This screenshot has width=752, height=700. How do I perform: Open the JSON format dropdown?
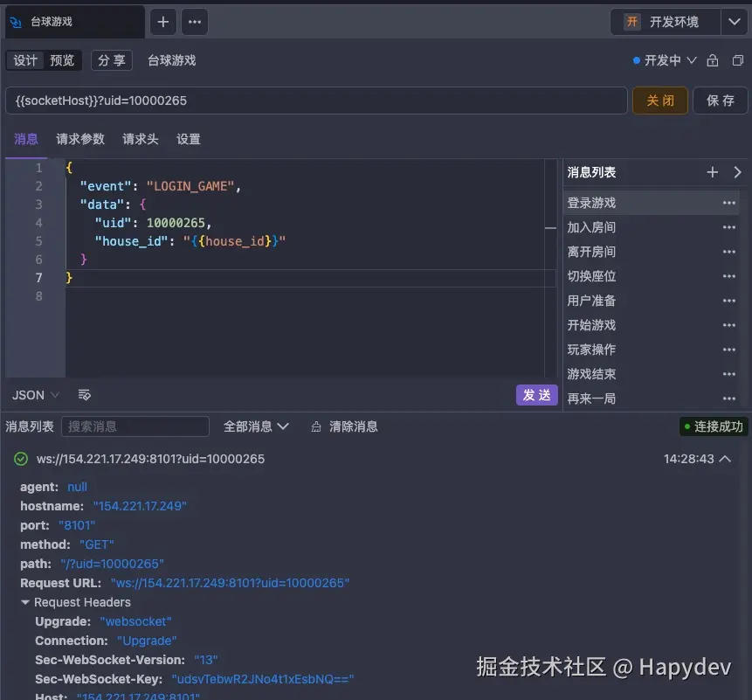(36, 395)
